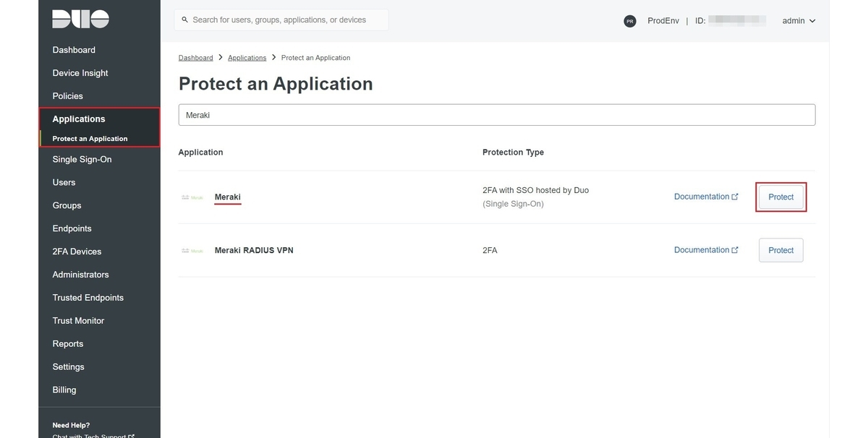Viewport: 868px width, 438px height.
Task: Protect the Meraki application
Action: [x=780, y=197]
